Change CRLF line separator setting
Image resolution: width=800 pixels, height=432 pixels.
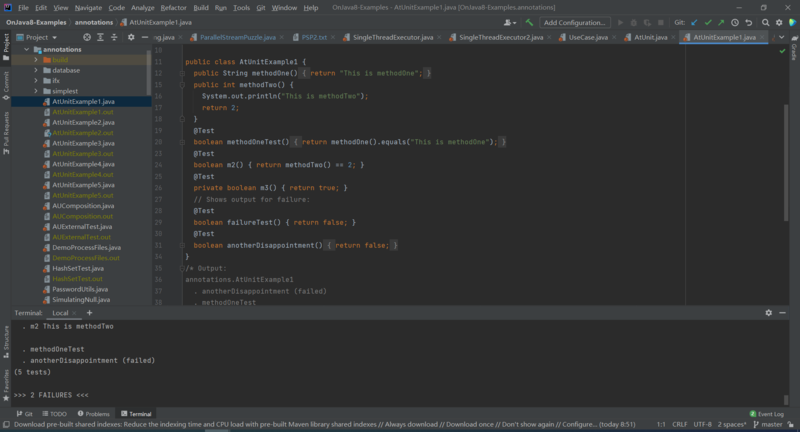680,424
